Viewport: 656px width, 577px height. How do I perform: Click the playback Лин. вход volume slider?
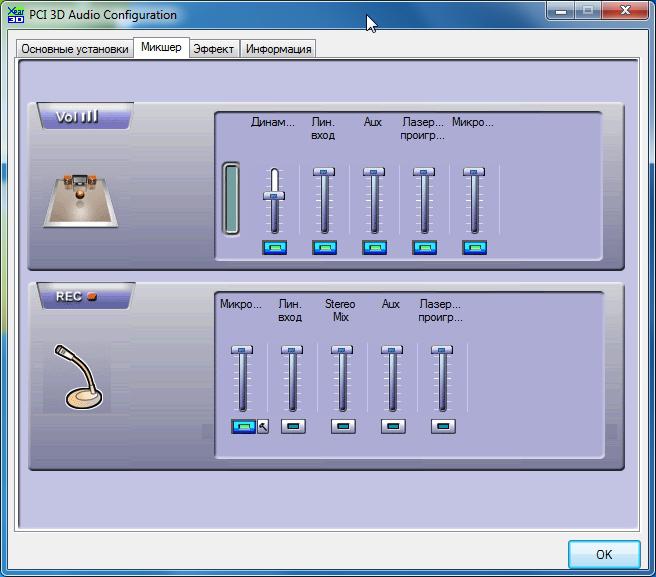tap(324, 201)
